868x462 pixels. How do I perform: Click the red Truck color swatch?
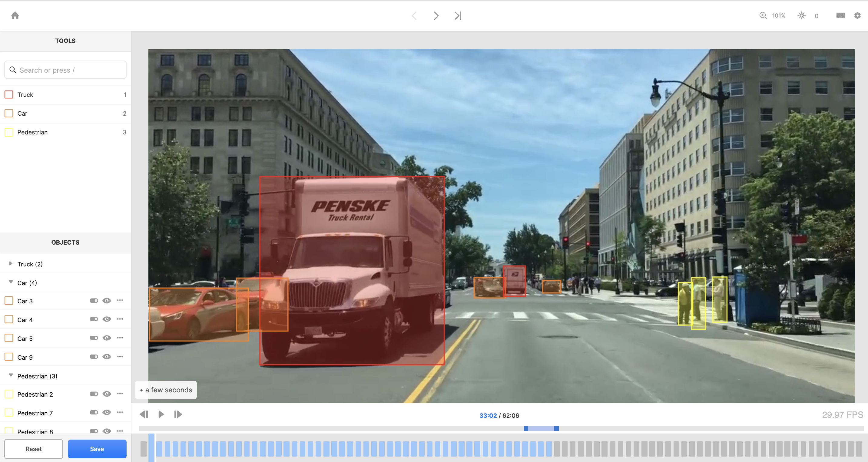[9, 95]
